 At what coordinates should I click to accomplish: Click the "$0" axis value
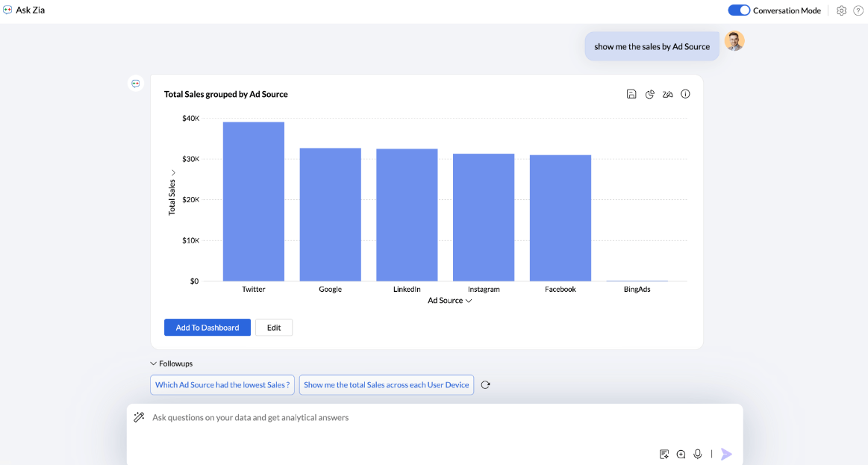(194, 281)
